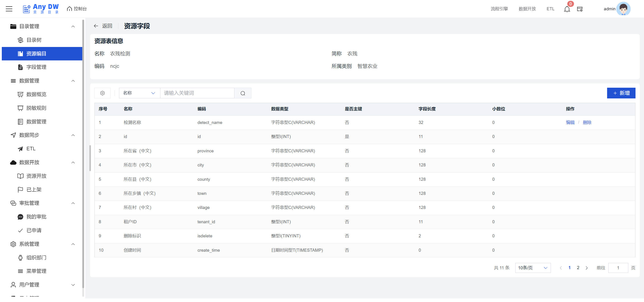The width and height of the screenshot is (644, 302).
Task: Expand the 用户管理 sidebar section
Action: click(73, 285)
